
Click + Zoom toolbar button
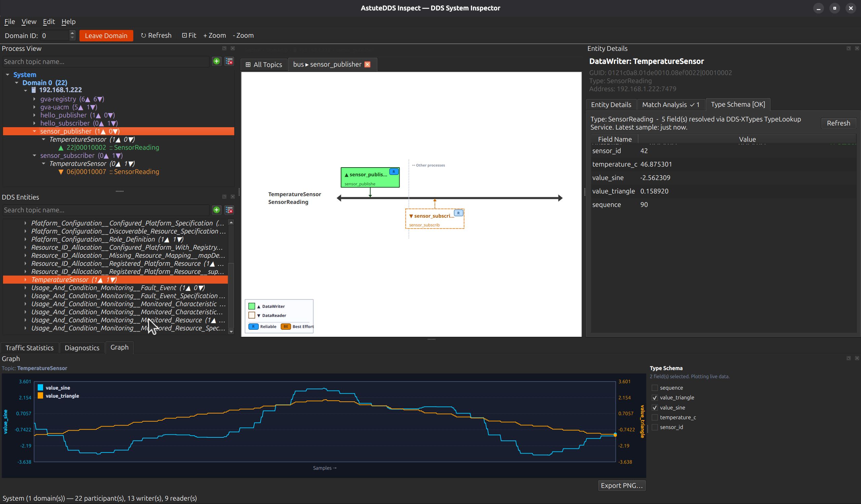tap(214, 36)
